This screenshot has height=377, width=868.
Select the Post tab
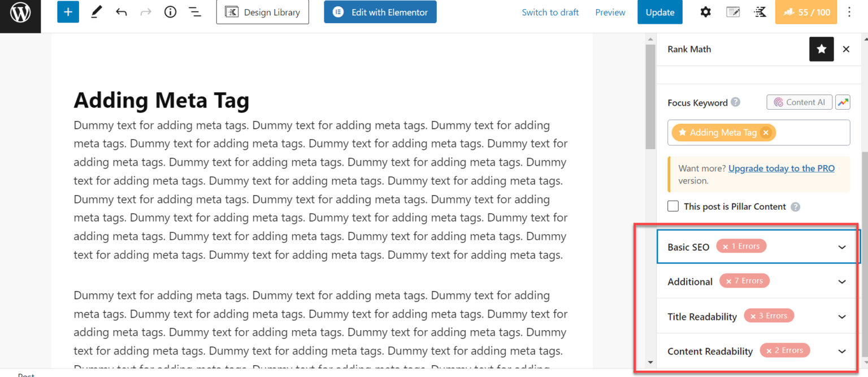pos(26,374)
